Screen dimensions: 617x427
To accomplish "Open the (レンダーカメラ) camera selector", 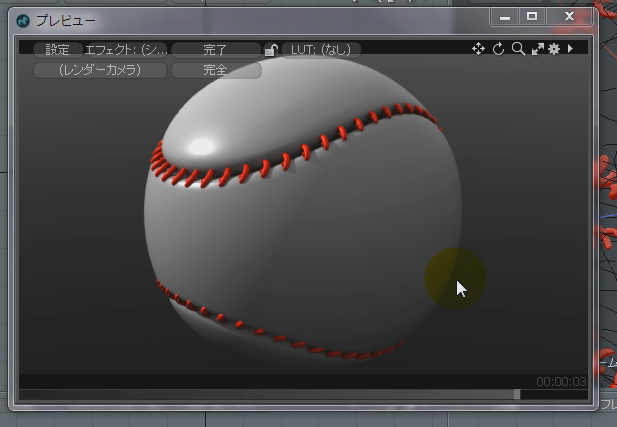I will click(99, 70).
